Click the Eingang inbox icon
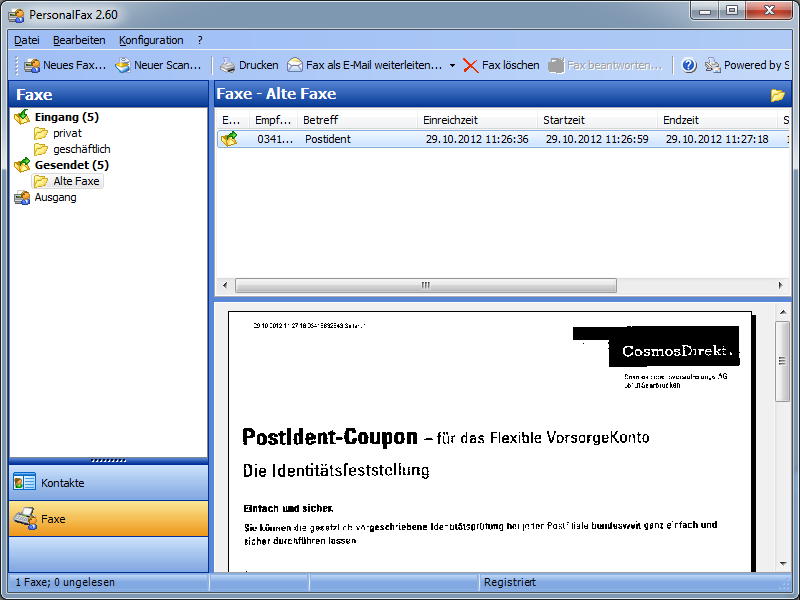This screenshot has height=600, width=800. pos(22,117)
